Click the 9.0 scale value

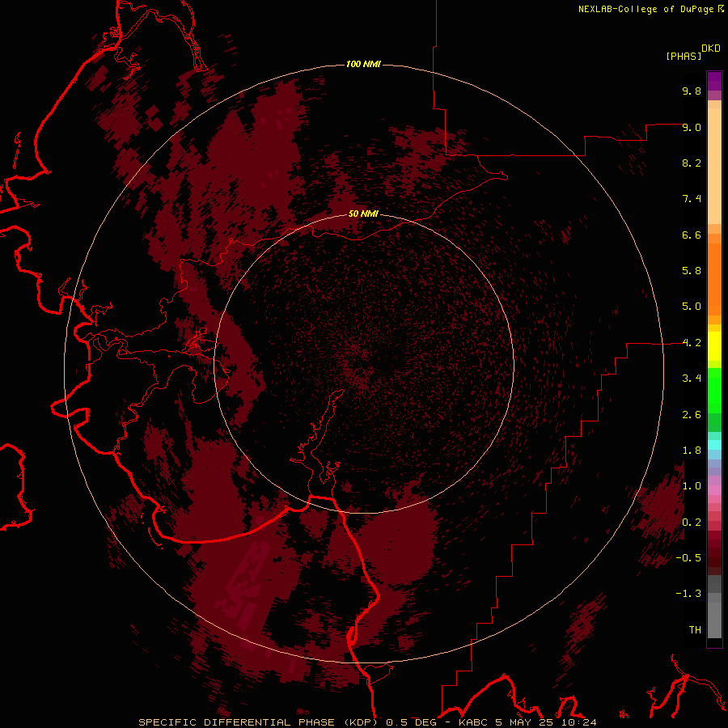point(692,127)
